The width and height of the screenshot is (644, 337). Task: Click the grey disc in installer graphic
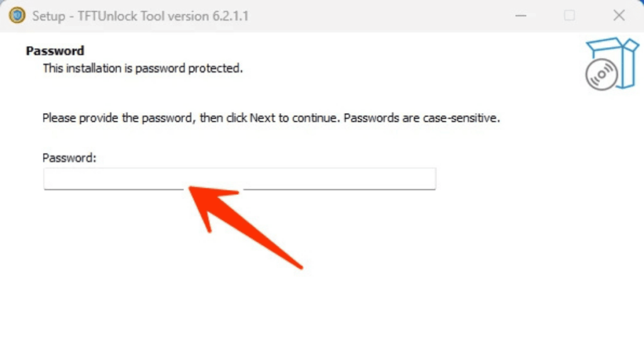pyautogui.click(x=602, y=75)
